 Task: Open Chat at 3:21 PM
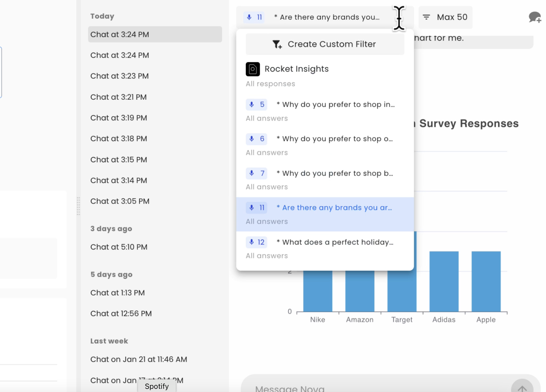click(155, 97)
